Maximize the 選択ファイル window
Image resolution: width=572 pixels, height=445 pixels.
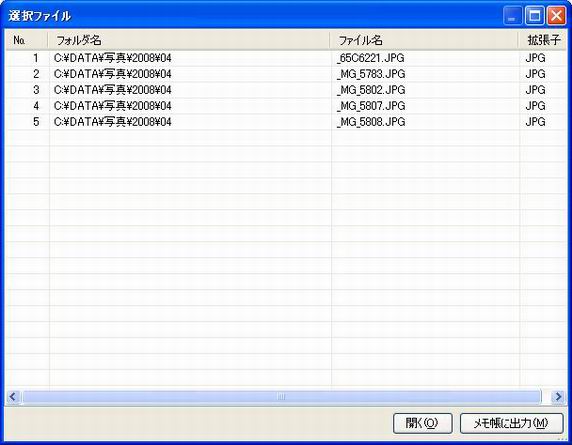point(534,16)
